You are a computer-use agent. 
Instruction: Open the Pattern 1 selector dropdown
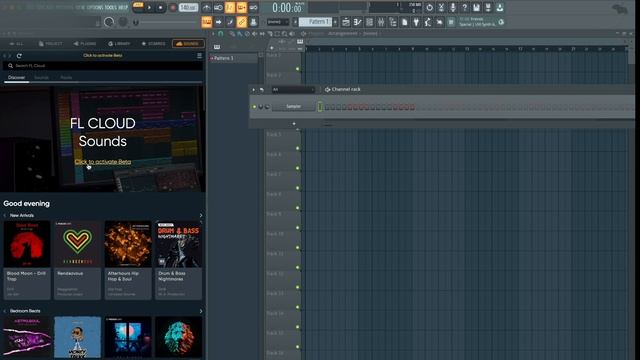point(316,22)
